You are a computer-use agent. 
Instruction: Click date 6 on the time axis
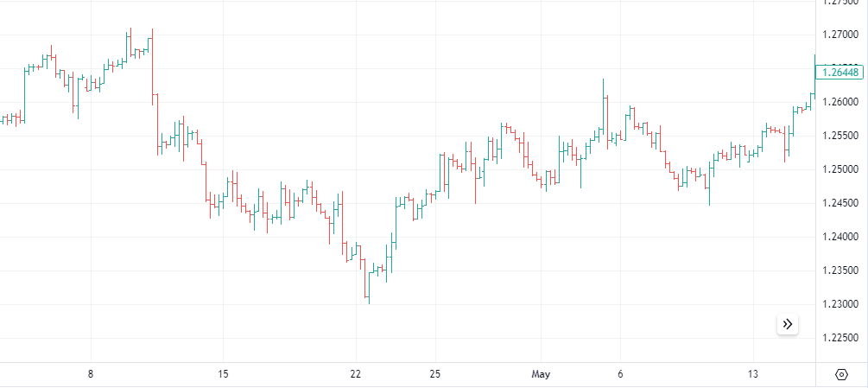pyautogui.click(x=620, y=374)
